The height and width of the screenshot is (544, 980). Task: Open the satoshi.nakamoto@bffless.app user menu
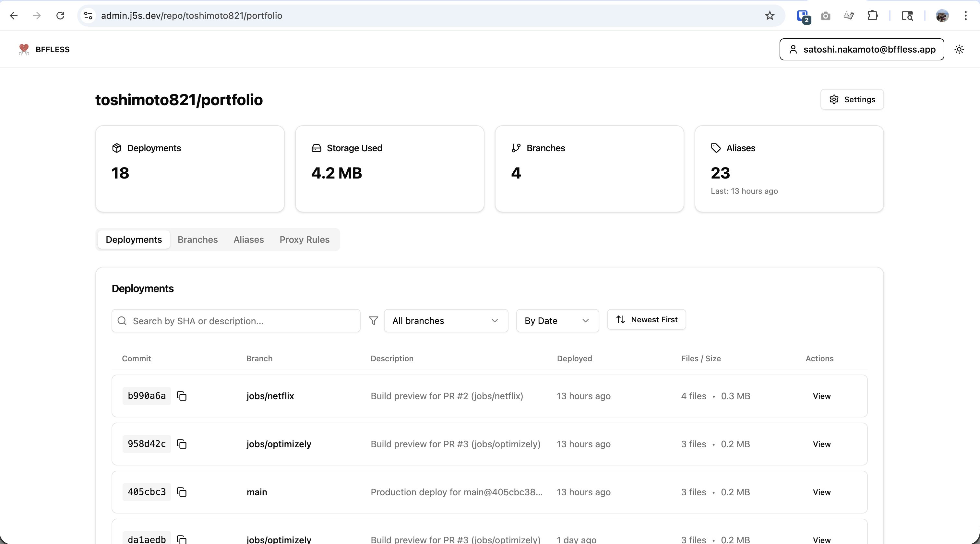coord(861,49)
